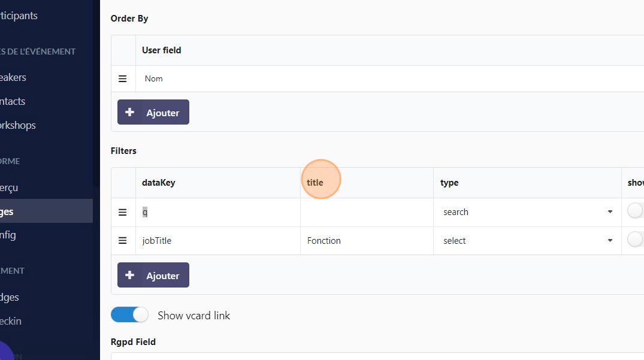Viewport: 644px width, 360px height.
Task: Click the Fonction title field
Action: [x=367, y=241]
